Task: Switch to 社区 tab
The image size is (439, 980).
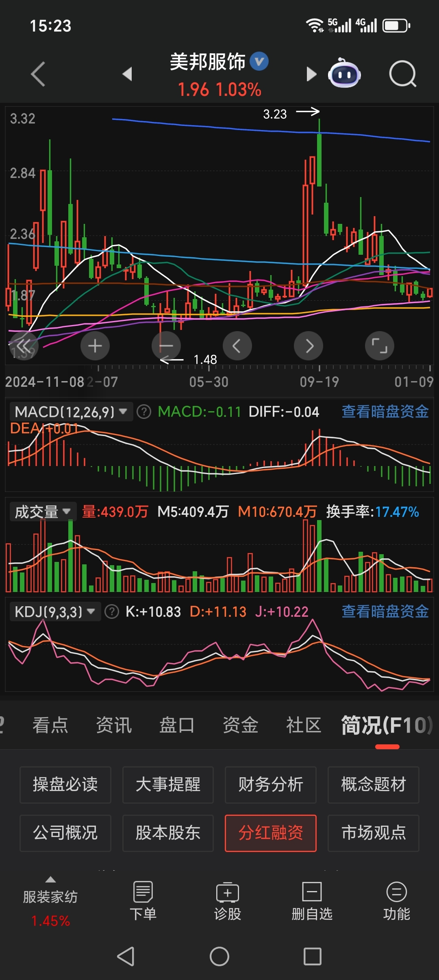Action: 304,725
